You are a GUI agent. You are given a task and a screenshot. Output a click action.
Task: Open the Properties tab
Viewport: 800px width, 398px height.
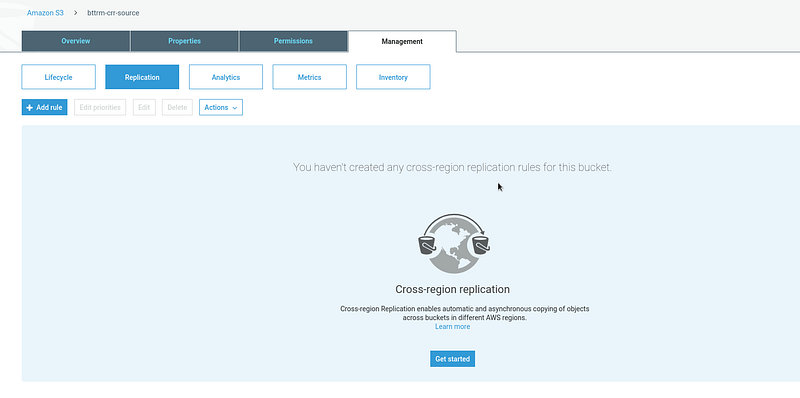184,41
